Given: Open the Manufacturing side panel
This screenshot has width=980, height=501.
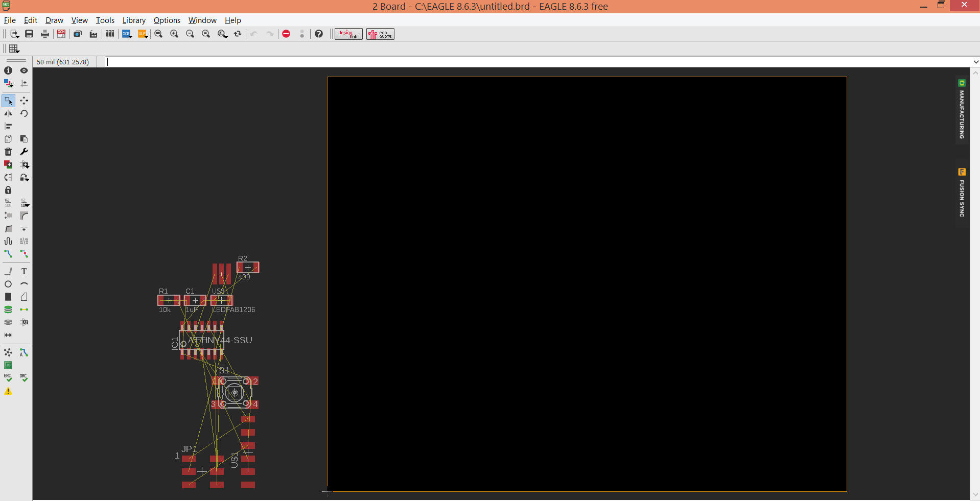Looking at the screenshot, I should click(x=962, y=110).
